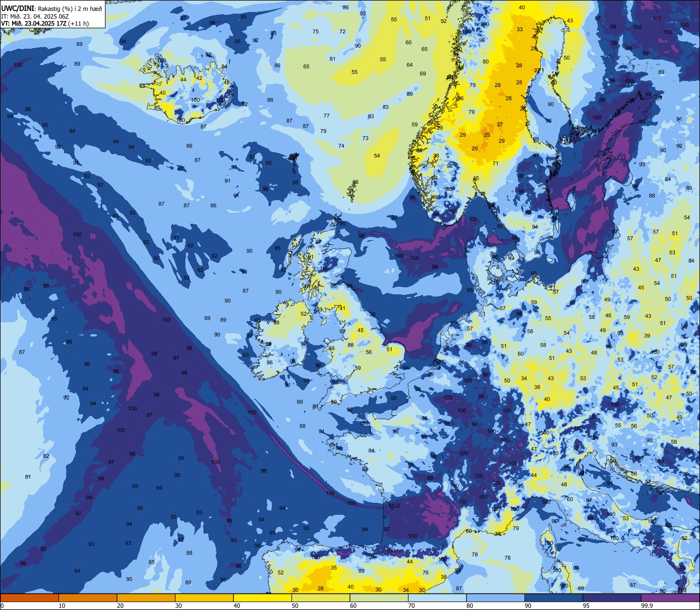Click the legend scale tick label '90'
700x610 pixels.
point(528,605)
